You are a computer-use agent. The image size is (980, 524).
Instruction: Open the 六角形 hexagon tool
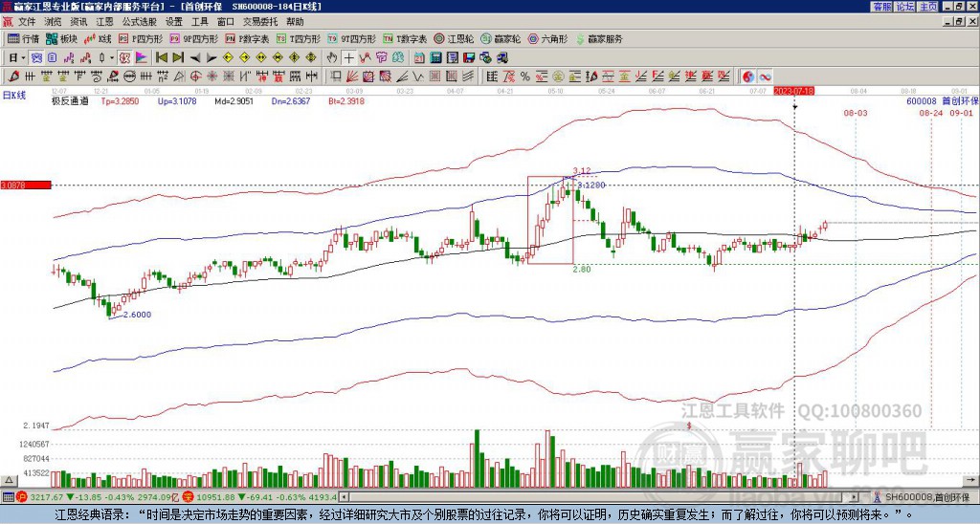[548, 38]
